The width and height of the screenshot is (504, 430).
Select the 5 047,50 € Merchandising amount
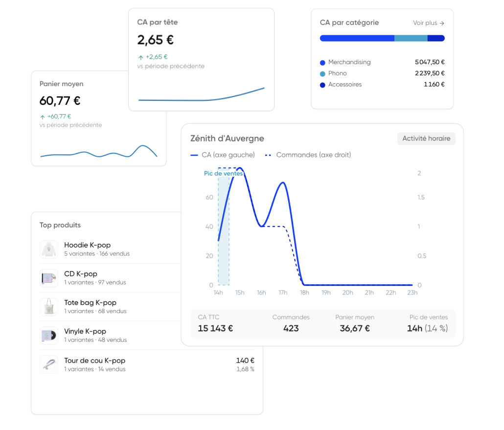430,62
